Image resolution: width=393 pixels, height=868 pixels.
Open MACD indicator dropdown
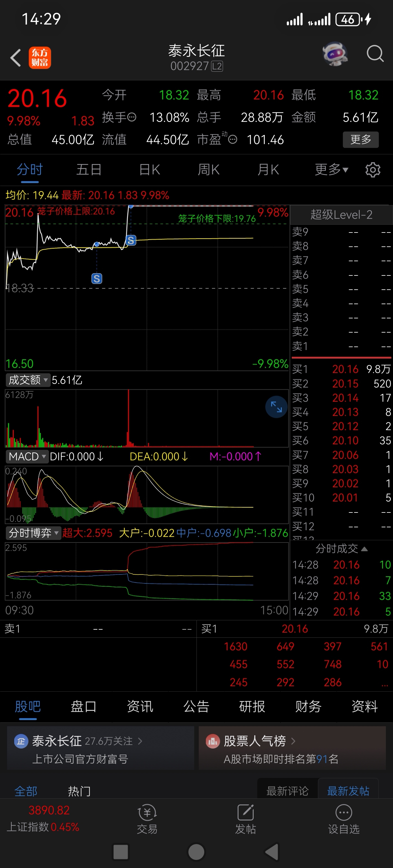pos(27,457)
